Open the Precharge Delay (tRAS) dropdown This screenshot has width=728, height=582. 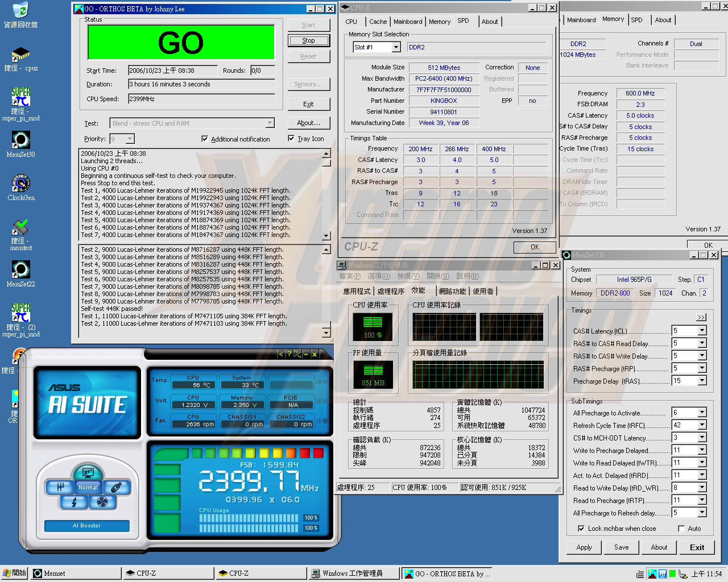(702, 381)
